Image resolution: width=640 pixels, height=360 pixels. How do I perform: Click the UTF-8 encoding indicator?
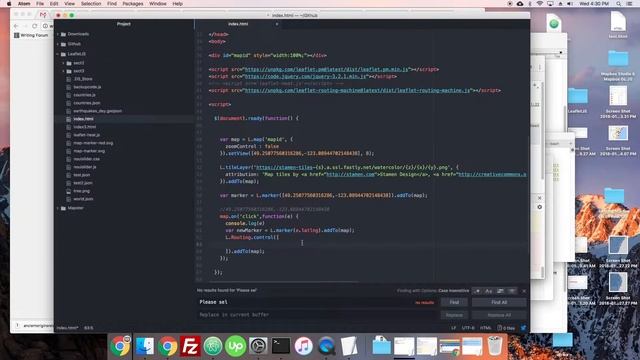tap(468, 328)
